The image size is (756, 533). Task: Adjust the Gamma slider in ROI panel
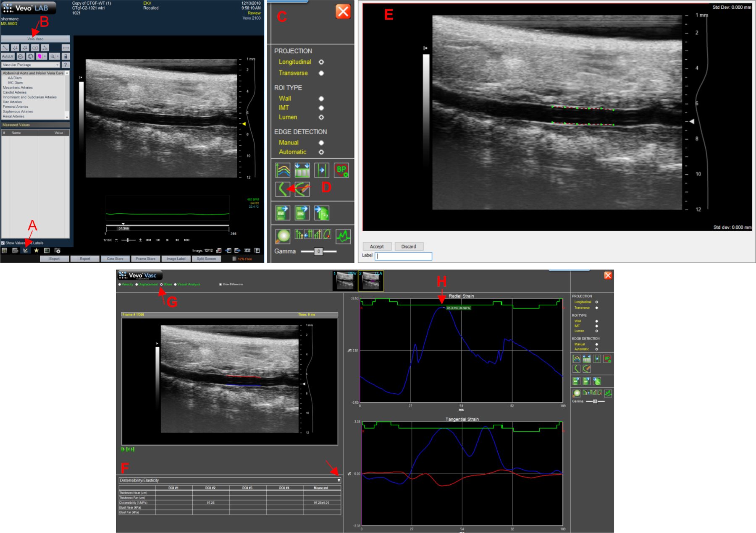(x=318, y=251)
